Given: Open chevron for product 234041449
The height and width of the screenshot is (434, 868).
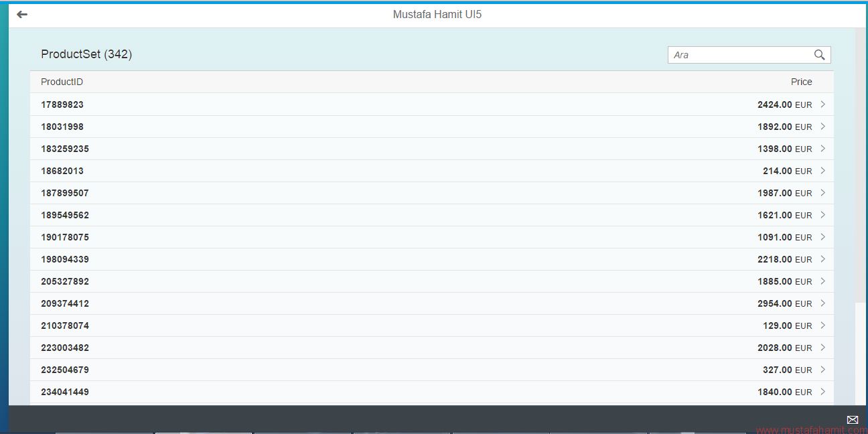Looking at the screenshot, I should [822, 392].
